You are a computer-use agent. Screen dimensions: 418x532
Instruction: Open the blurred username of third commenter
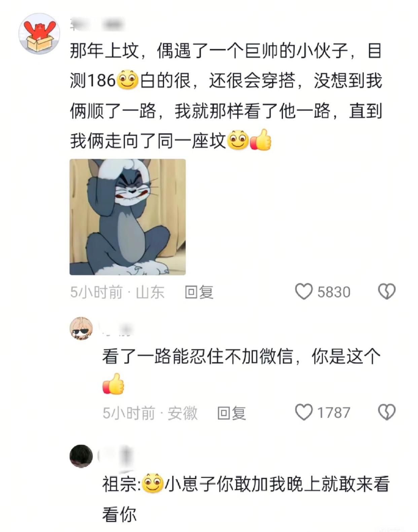116,456
